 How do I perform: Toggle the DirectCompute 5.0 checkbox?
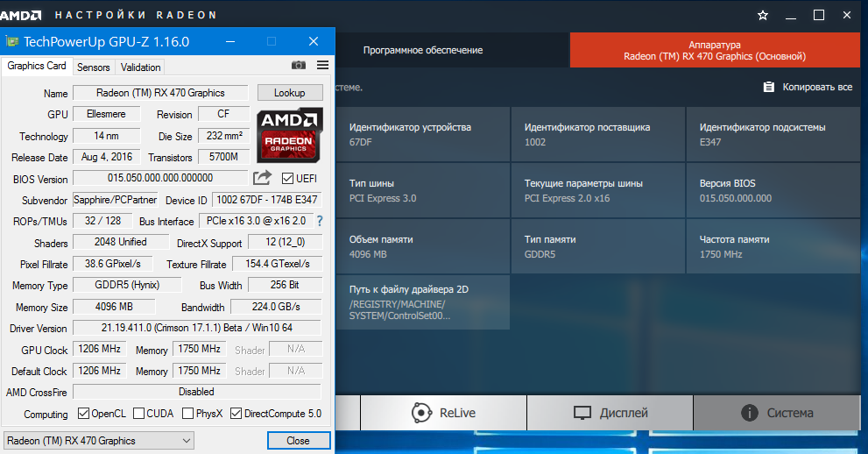[236, 413]
